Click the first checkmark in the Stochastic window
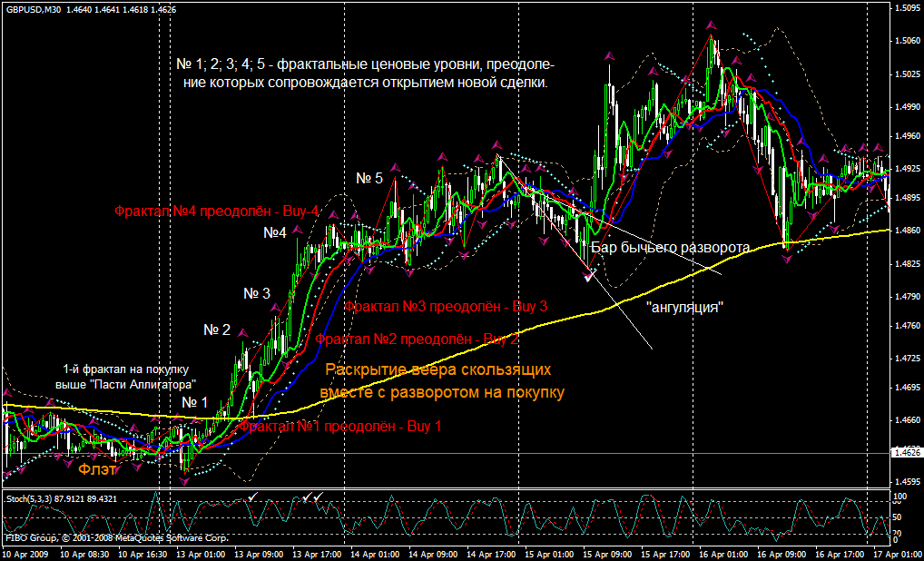 [251, 497]
